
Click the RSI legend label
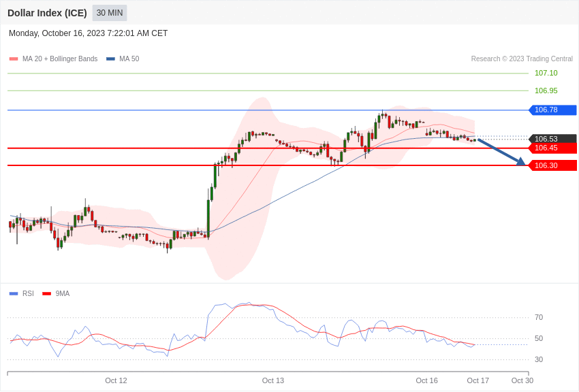pos(28,294)
